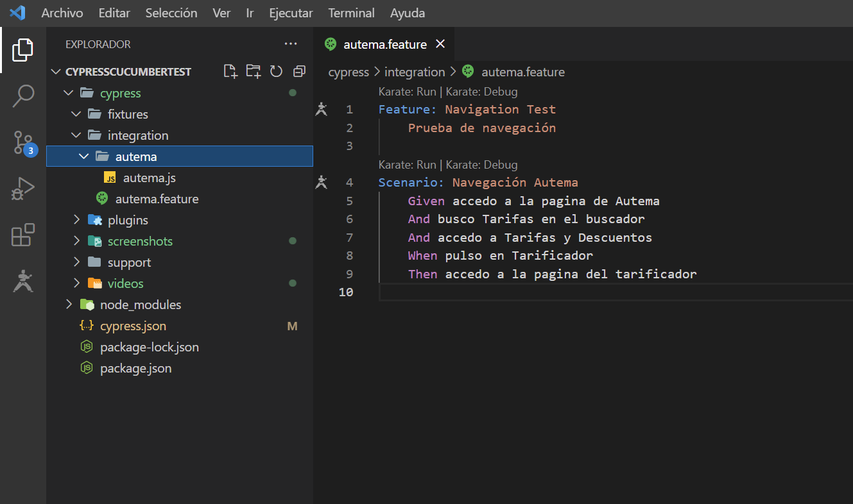Collapse all folders in explorer
Screen dimensions: 853x504
[299, 71]
